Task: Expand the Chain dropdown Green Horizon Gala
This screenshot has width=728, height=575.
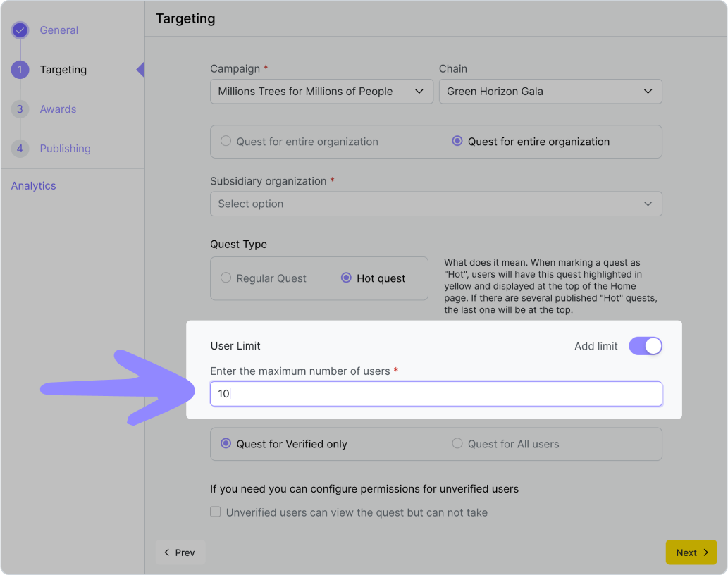Action: (550, 92)
